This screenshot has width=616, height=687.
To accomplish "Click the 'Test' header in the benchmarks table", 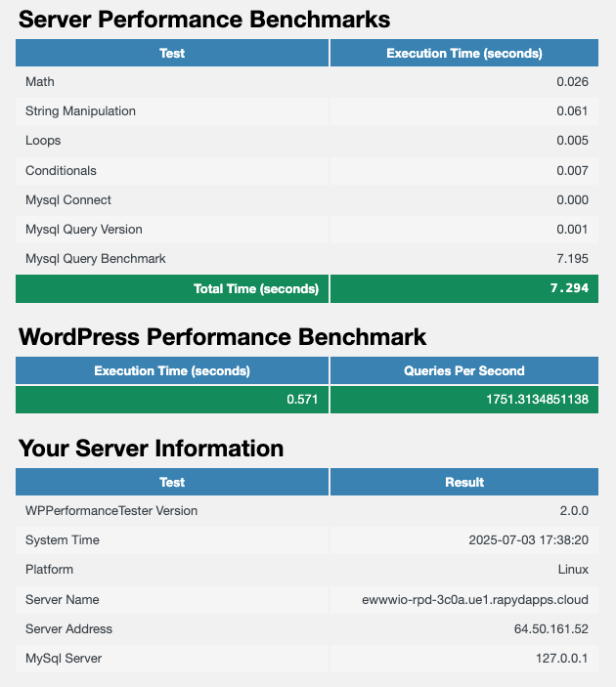I will click(172, 53).
